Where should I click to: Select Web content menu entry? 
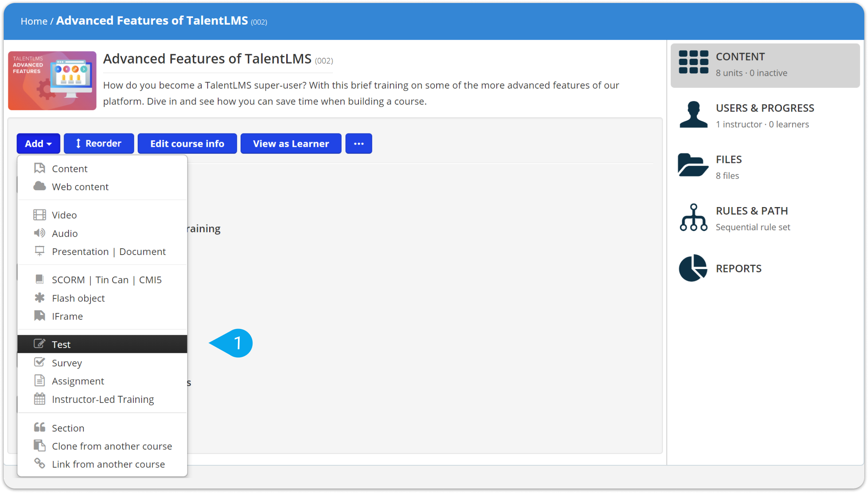(102, 187)
